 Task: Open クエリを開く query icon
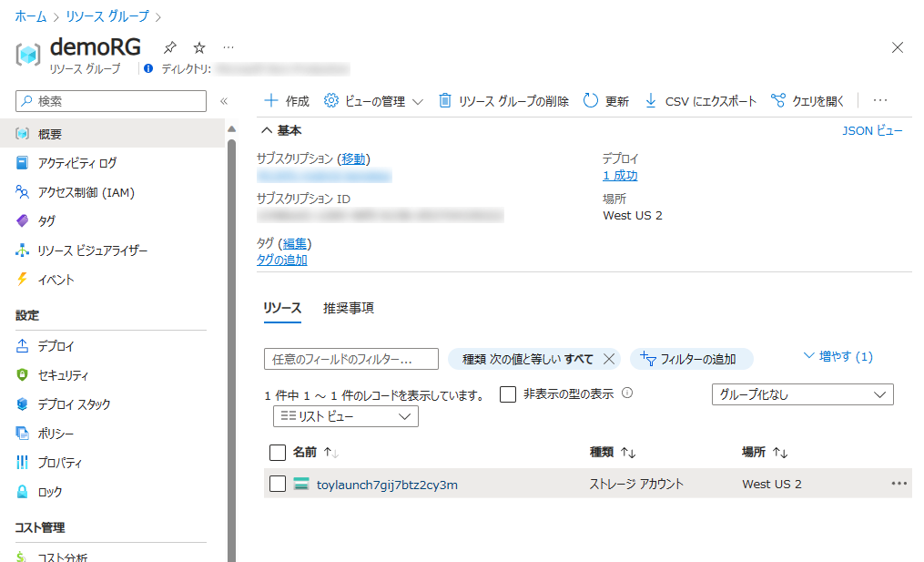[778, 101]
